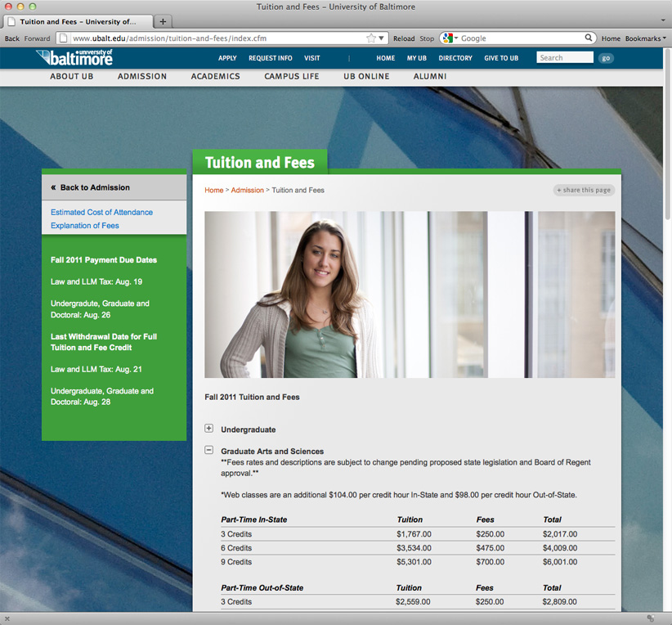Open the Bookmarks dropdown menu
This screenshot has height=625, width=672.
coord(645,38)
